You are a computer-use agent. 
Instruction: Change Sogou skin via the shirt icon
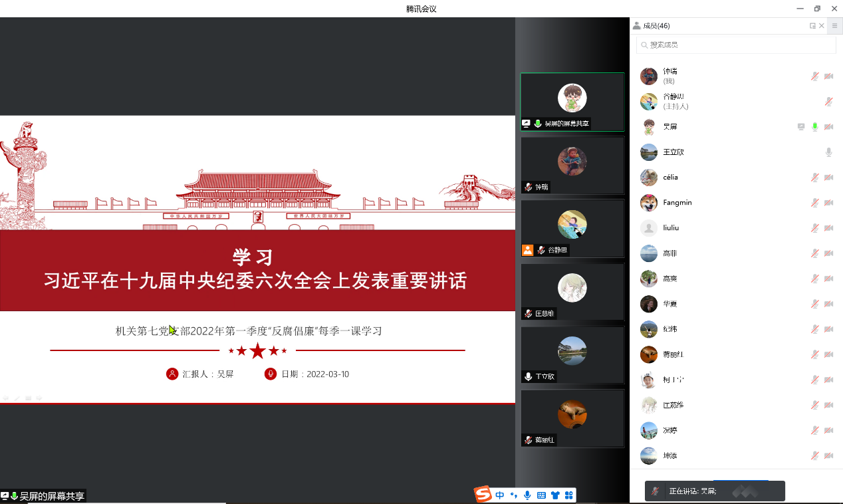(555, 495)
